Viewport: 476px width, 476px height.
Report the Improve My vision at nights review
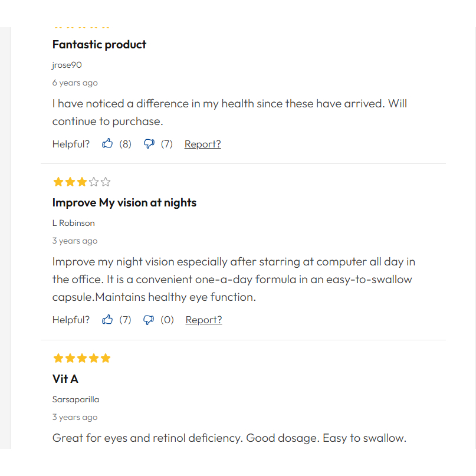coord(203,320)
